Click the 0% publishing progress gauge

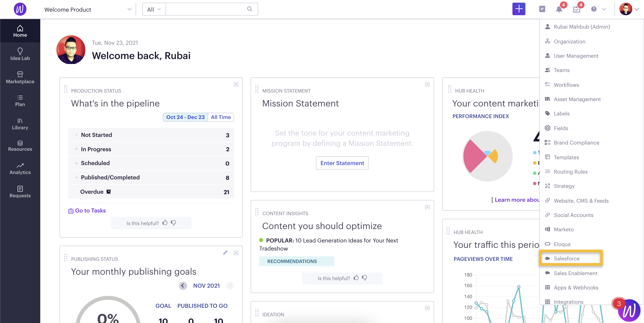coord(108,310)
